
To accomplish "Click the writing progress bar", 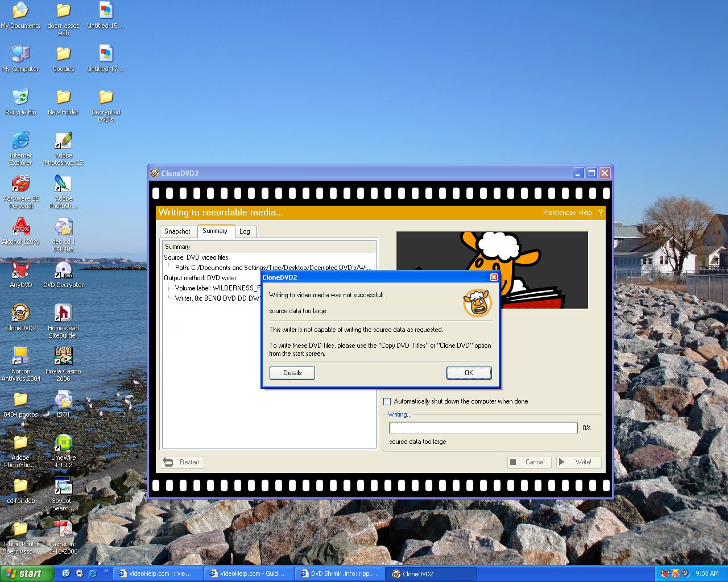I will 483,428.
